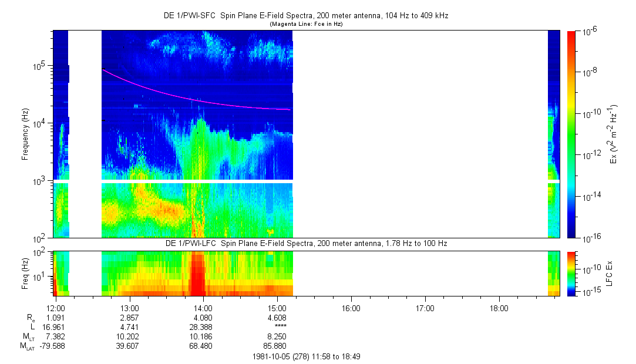
Task: Select the 15:00 time axis tick label
Action: 277,308
